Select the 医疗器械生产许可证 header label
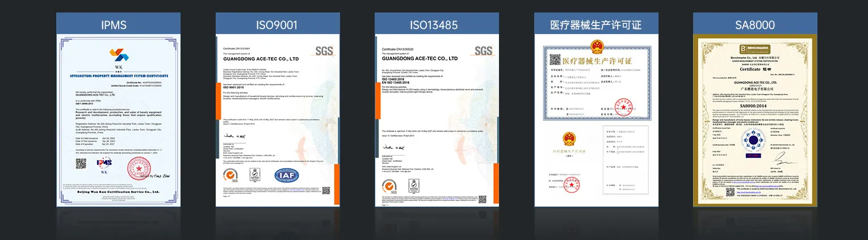Viewport: 868px width, 240px height. 596,24
